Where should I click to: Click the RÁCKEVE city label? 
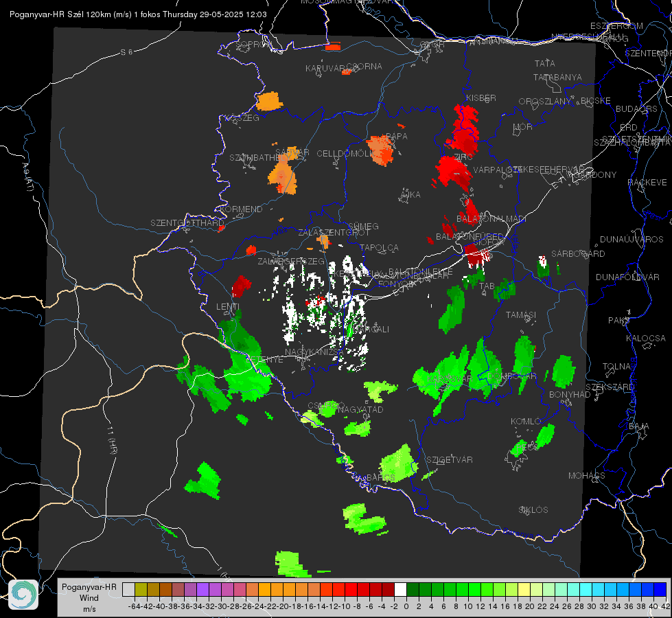pos(647,182)
